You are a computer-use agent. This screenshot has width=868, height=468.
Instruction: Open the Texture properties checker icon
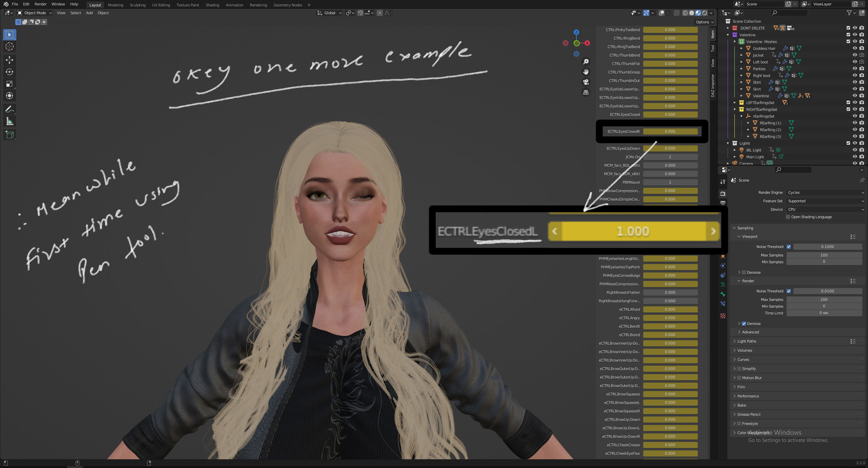click(723, 316)
